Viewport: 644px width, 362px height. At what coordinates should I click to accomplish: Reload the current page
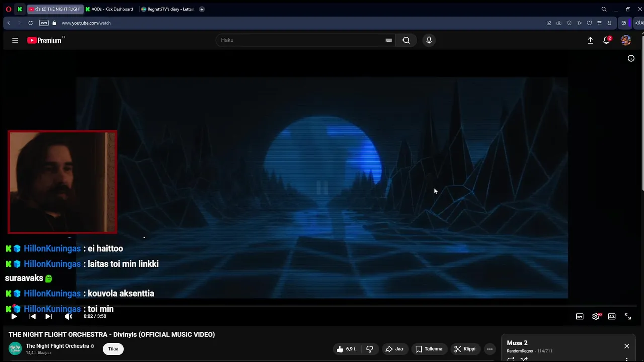pyautogui.click(x=30, y=23)
